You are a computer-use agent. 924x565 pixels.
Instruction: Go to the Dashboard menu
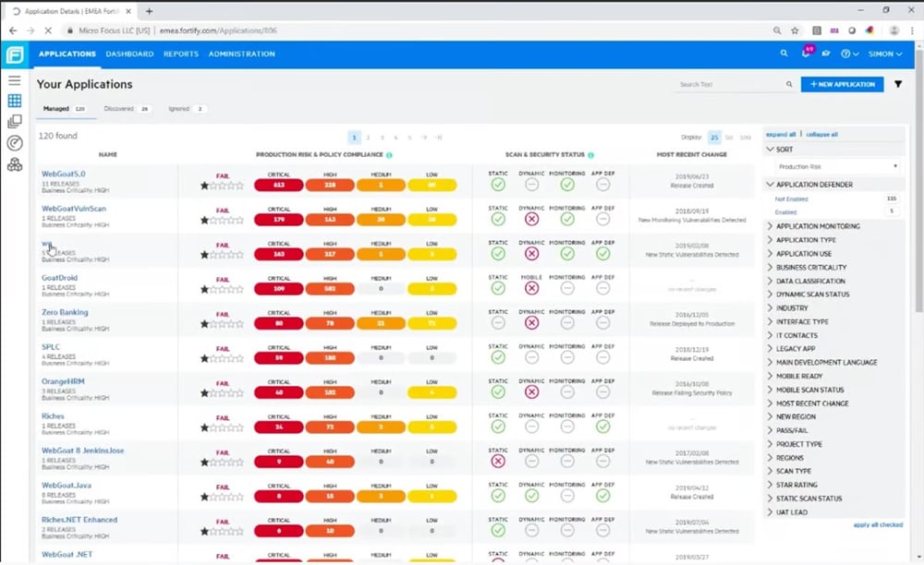(129, 54)
